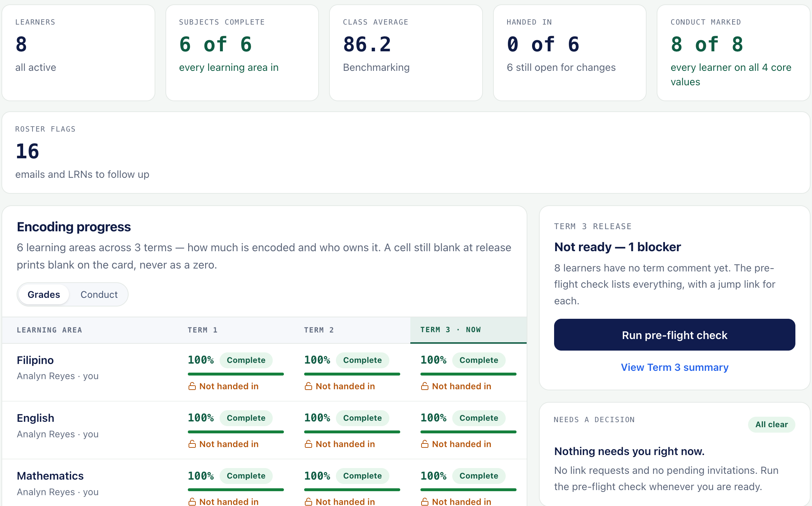
Task: Click English Term 2 progress bar
Action: pyautogui.click(x=352, y=432)
